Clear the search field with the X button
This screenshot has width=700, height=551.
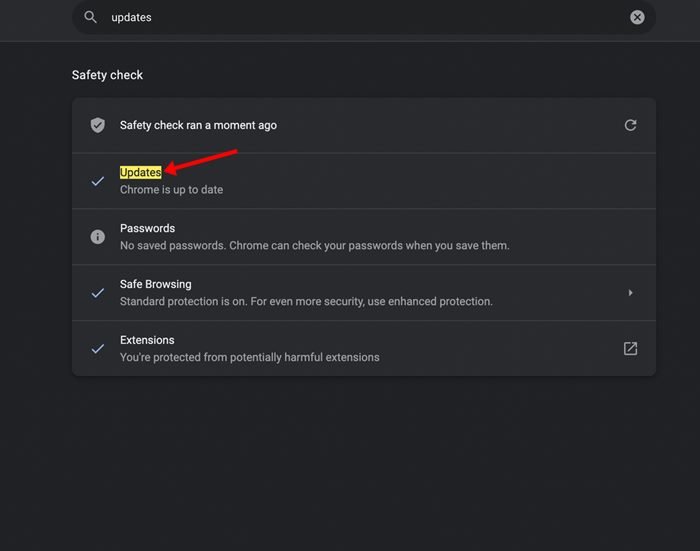click(x=637, y=17)
